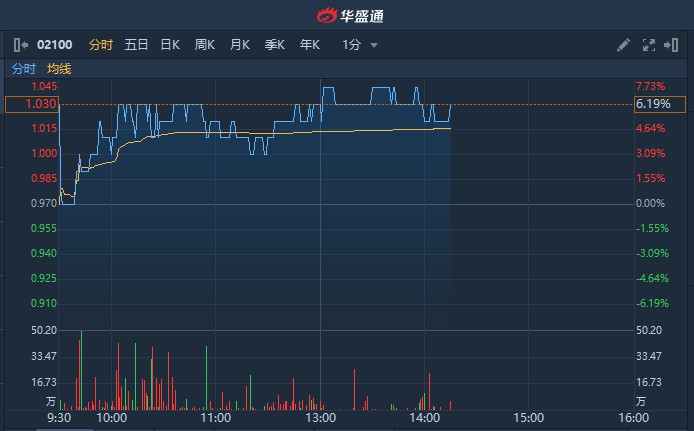694x431 pixels.
Task: Click the 7.73% axis label
Action: coord(650,86)
